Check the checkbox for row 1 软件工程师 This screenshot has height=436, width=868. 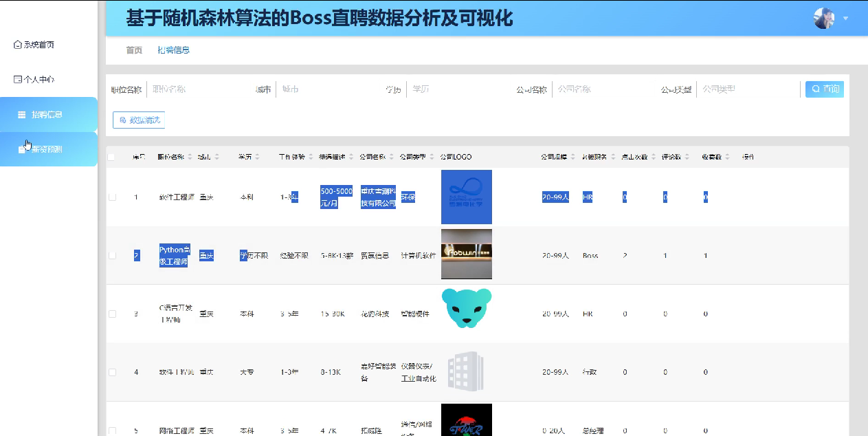(x=111, y=197)
